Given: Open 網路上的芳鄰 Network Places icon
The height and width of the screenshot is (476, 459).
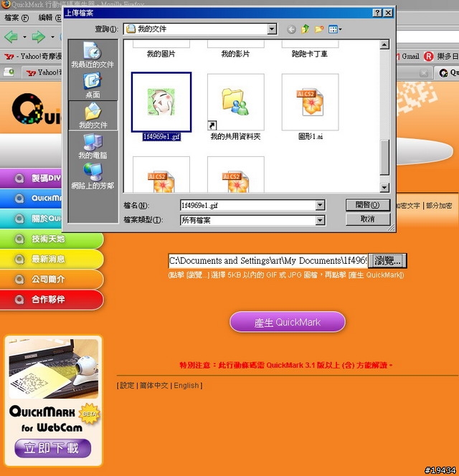Looking at the screenshot, I should click(93, 176).
